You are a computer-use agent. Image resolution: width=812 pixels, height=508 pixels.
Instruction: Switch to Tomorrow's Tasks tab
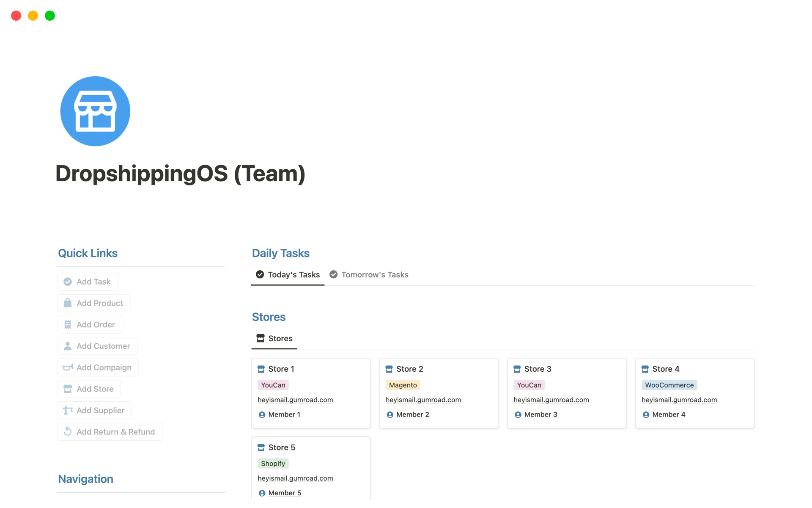click(369, 275)
